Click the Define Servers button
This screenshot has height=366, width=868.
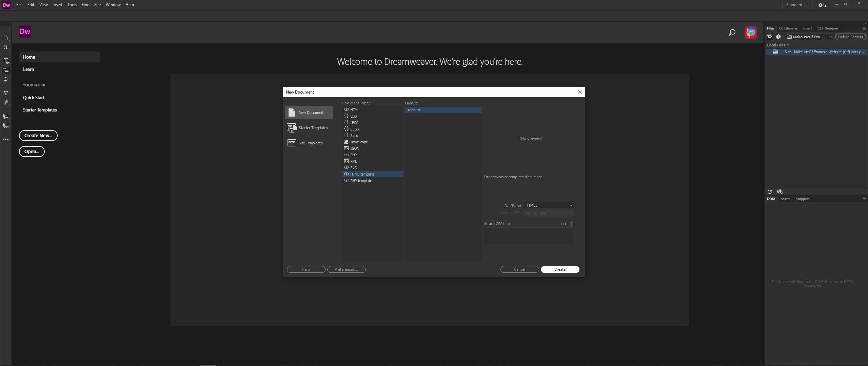coord(851,37)
